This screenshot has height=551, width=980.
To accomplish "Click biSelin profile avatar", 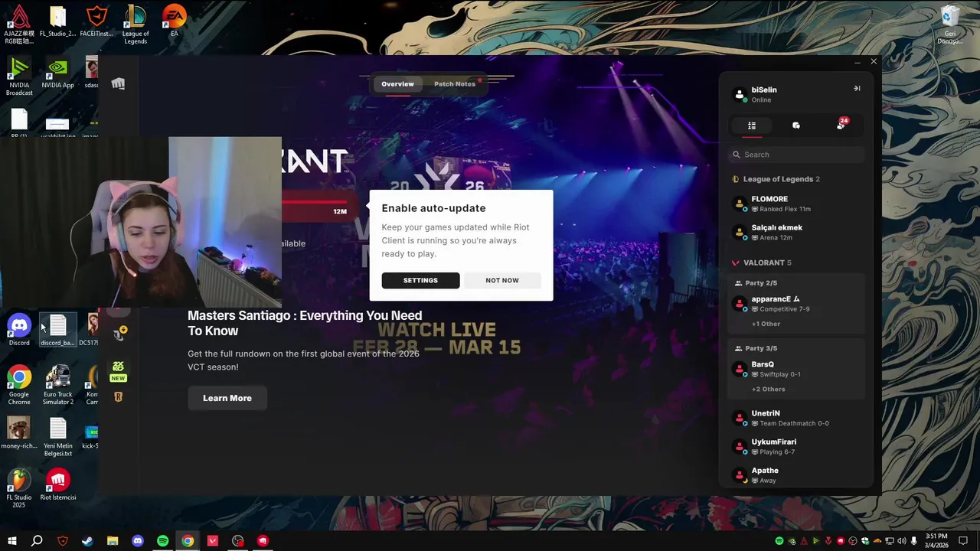I will click(740, 94).
